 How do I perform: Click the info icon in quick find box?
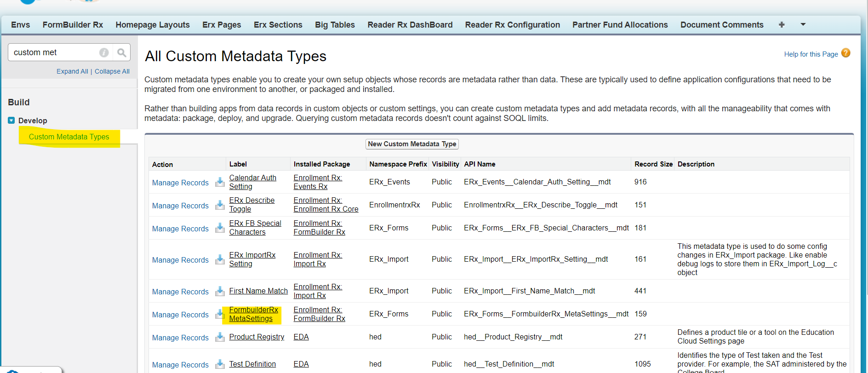coord(104,53)
